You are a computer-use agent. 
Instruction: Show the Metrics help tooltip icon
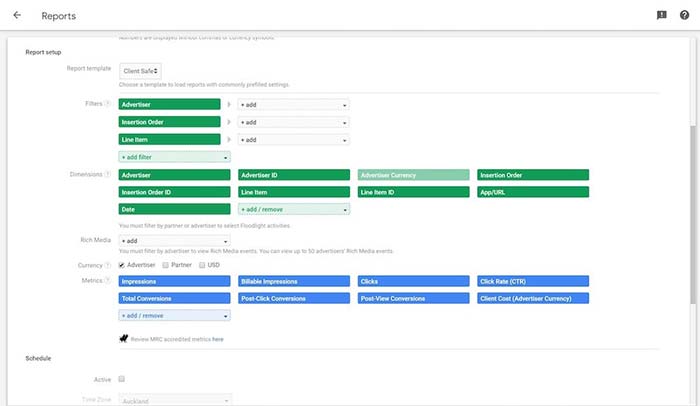[x=107, y=280]
